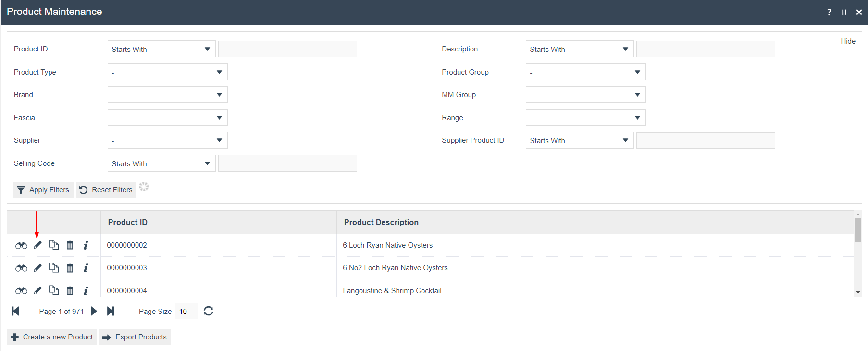The height and width of the screenshot is (351, 868).
Task: Focus the Description text field
Action: (x=706, y=49)
